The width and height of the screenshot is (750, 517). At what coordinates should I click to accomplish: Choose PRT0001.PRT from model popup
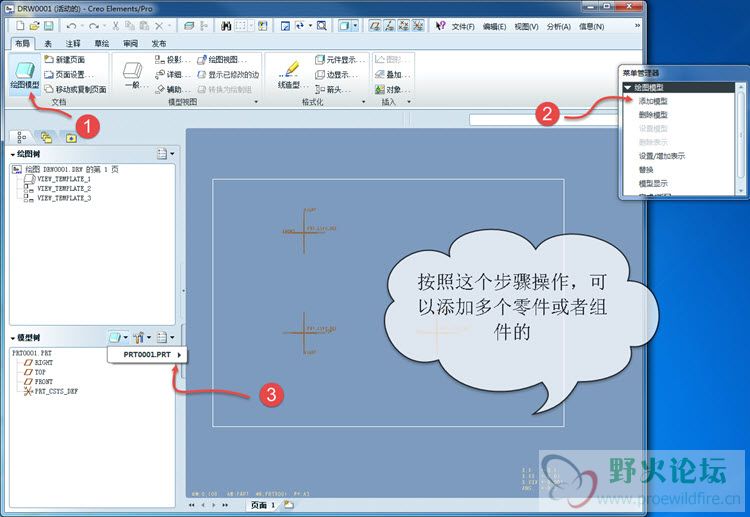click(147, 355)
